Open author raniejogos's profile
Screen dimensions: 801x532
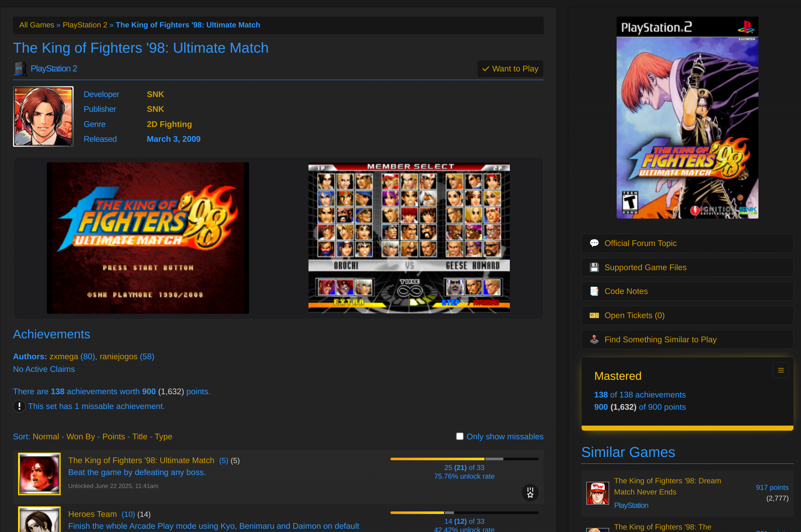click(x=118, y=356)
